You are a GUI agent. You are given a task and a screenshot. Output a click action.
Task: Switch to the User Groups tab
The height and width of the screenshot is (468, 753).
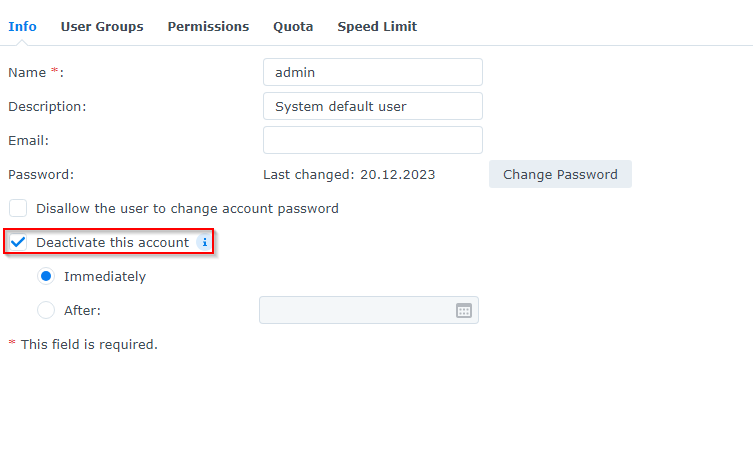pos(102,26)
